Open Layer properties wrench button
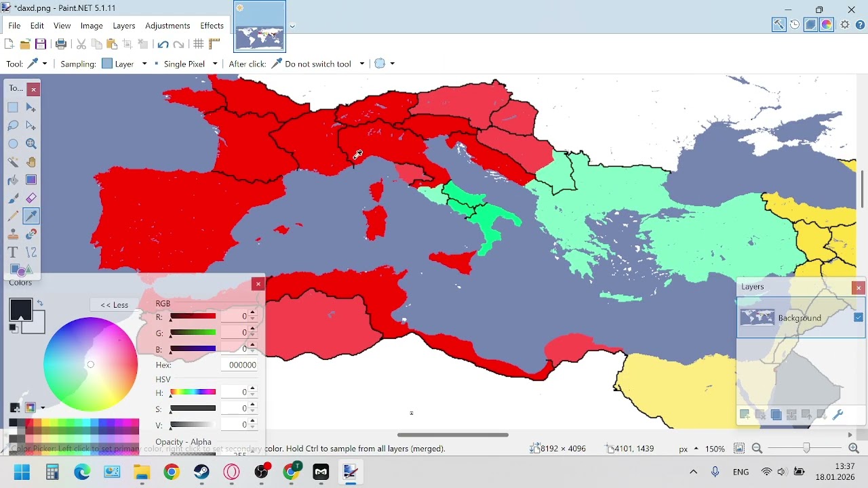 coord(838,415)
